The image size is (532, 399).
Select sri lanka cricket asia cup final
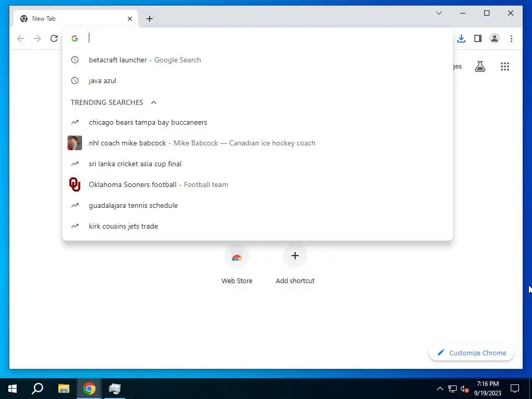click(258, 164)
